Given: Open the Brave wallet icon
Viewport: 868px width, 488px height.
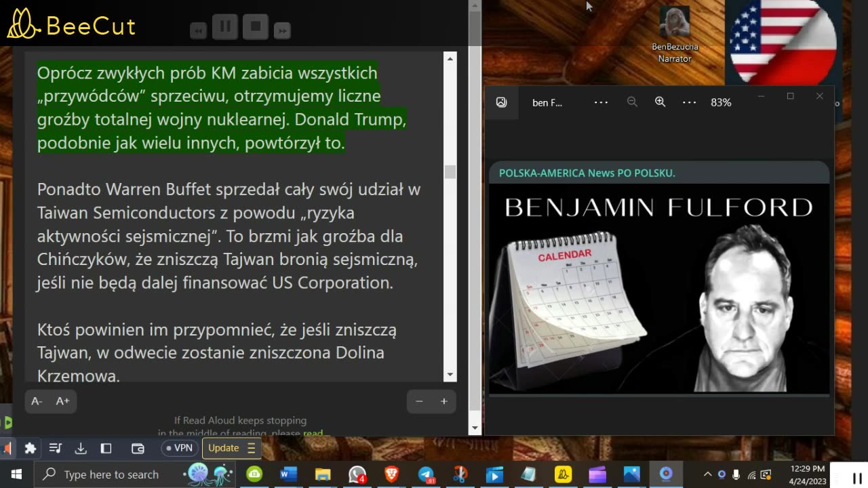Looking at the screenshot, I should point(138,448).
